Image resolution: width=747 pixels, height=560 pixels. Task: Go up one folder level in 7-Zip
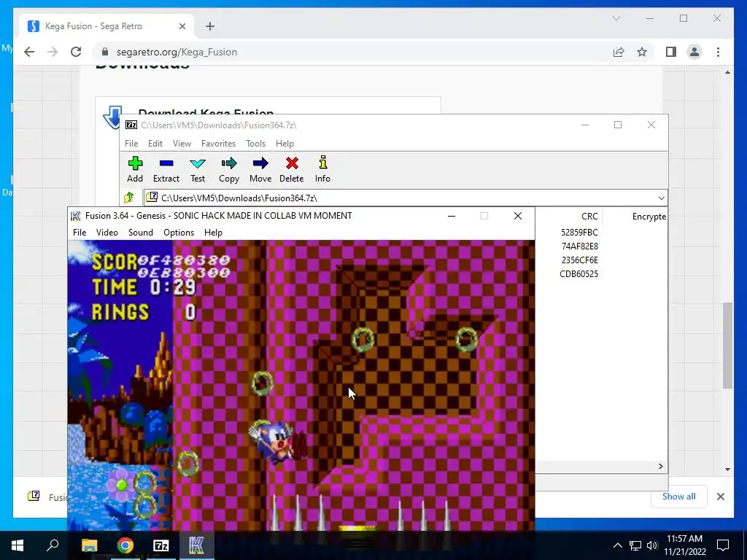click(128, 198)
